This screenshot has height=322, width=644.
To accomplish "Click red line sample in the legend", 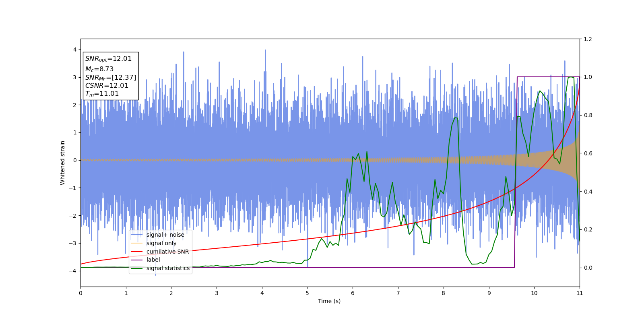I will (x=137, y=252).
